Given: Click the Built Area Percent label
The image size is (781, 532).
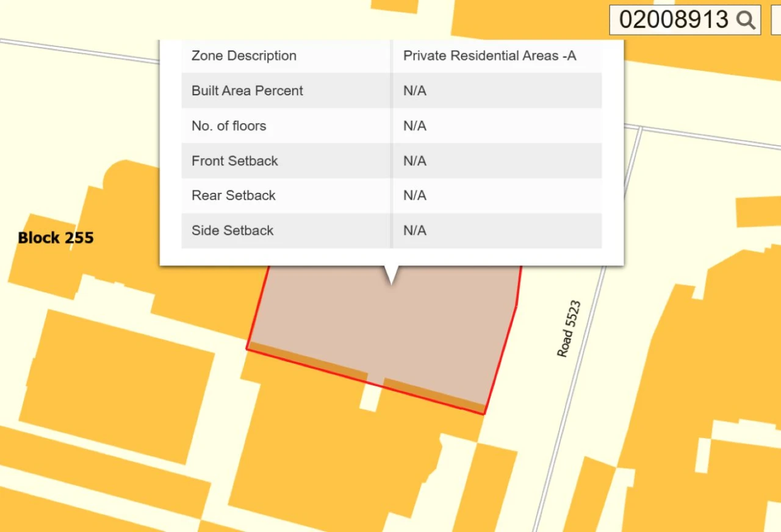Looking at the screenshot, I should (x=247, y=91).
